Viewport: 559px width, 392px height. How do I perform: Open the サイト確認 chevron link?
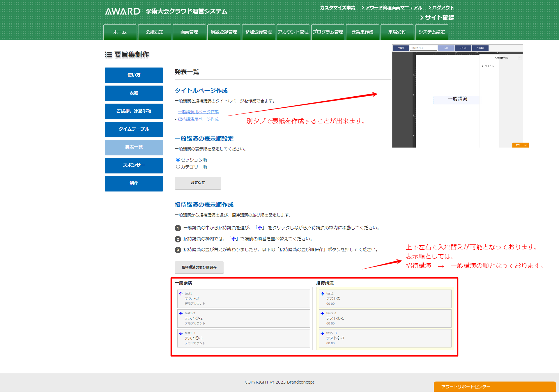(x=437, y=17)
